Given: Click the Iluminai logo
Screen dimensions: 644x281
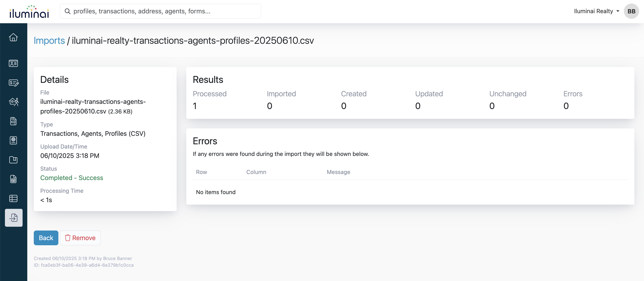Looking at the screenshot, I should pos(29,12).
